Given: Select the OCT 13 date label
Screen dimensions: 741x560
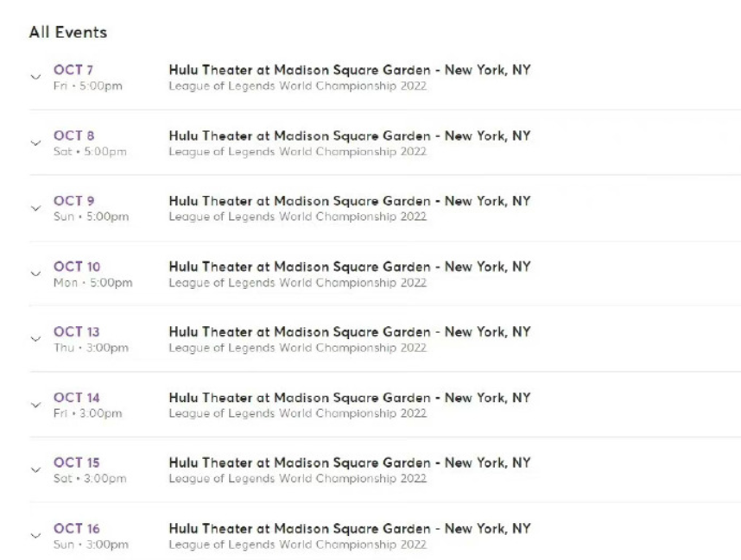Looking at the screenshot, I should click(x=77, y=332).
